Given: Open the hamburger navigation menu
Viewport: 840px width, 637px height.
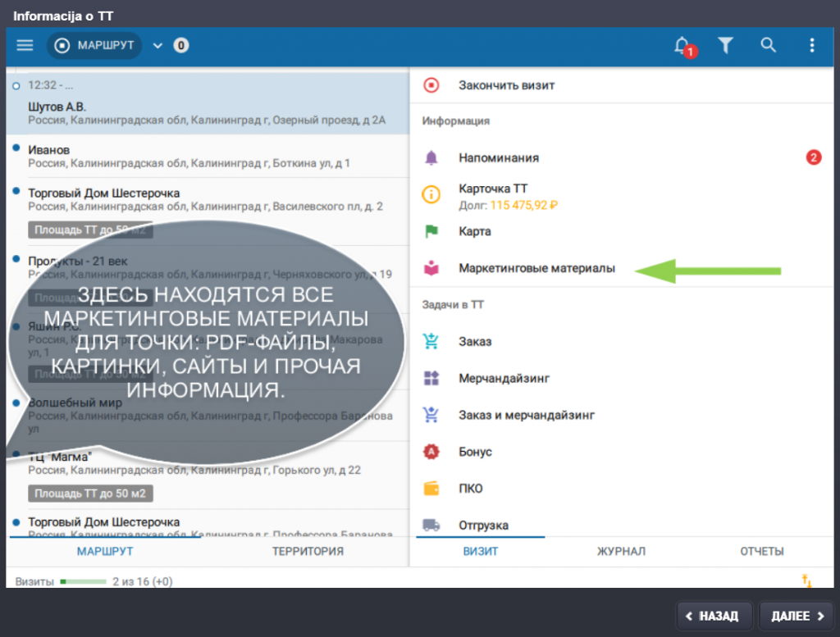Looking at the screenshot, I should coord(25,46).
